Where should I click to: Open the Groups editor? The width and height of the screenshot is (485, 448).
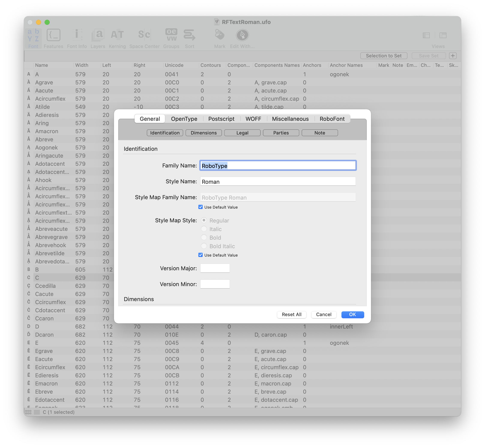[171, 38]
